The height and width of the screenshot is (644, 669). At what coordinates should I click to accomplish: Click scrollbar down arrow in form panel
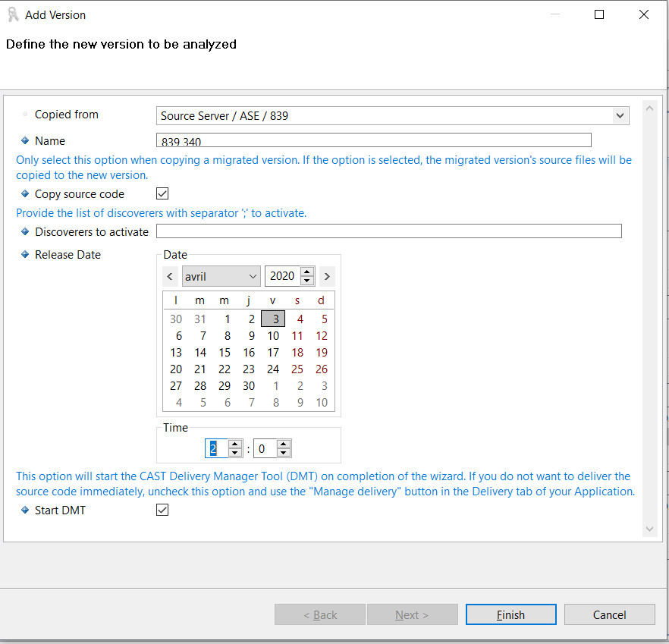(x=649, y=528)
